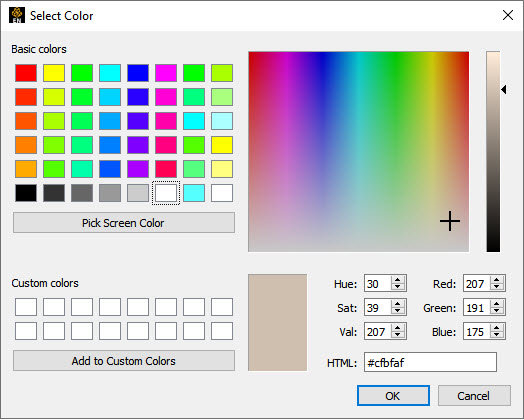Click into the Val field showing 207
Image resolution: width=524 pixels, height=420 pixels.
coord(378,332)
